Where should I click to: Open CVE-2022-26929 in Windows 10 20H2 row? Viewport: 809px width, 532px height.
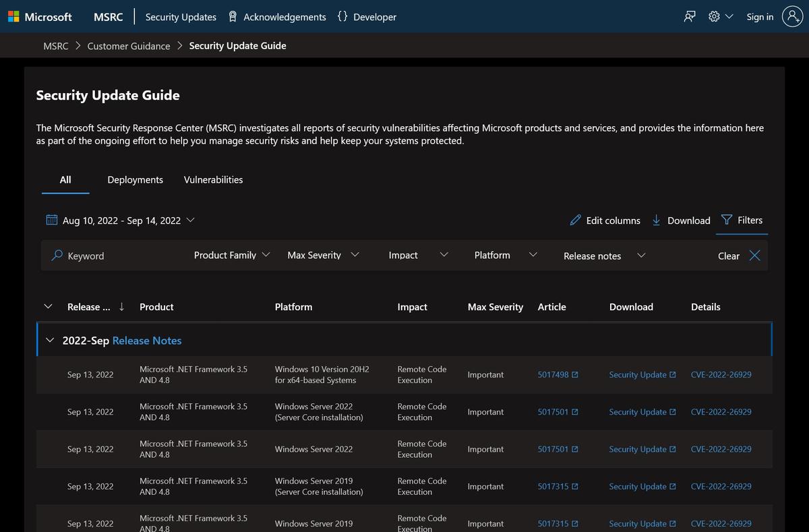coord(721,375)
